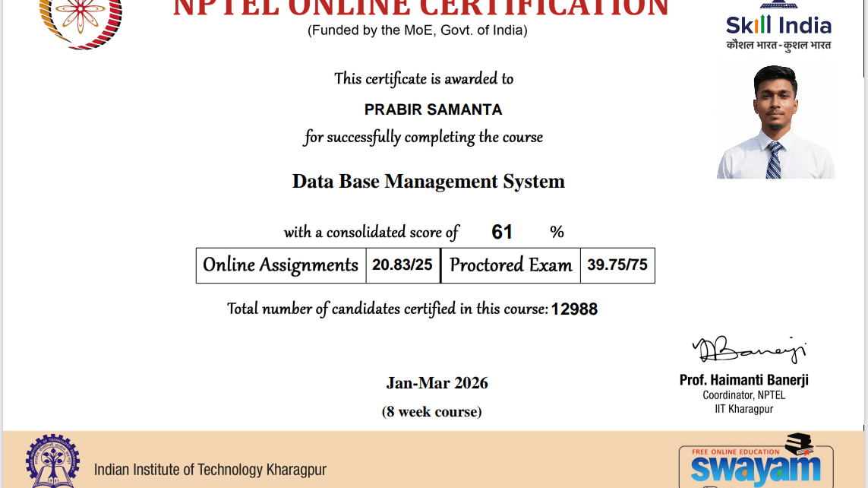Click the Swayam free online education logo

(756, 461)
